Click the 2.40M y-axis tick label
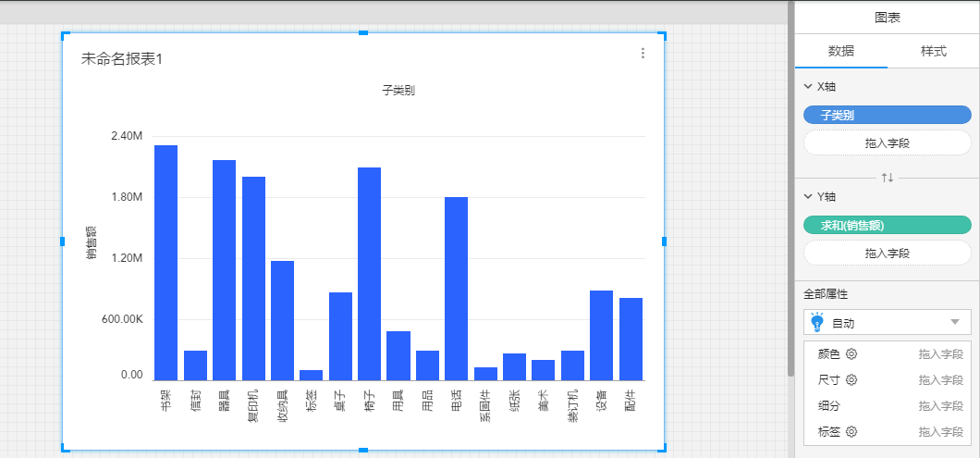The image size is (980, 458). click(x=127, y=136)
